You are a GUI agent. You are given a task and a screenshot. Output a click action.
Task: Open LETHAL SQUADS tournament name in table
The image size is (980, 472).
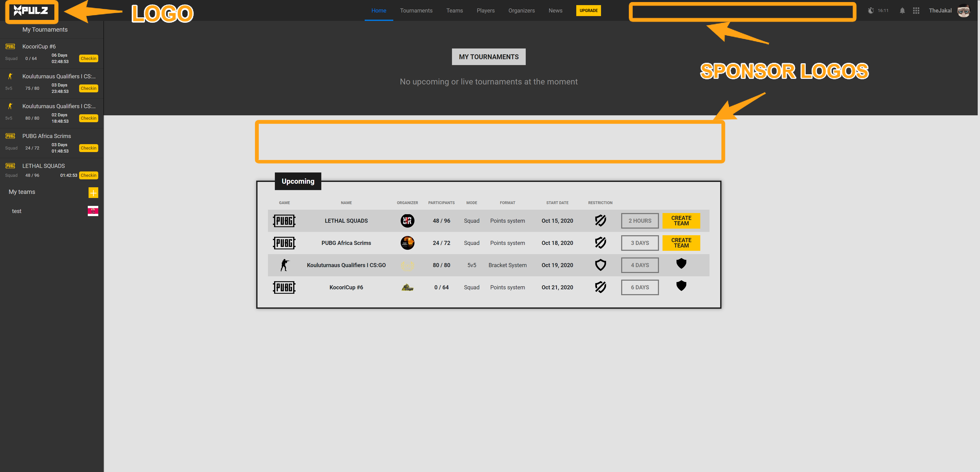point(346,221)
